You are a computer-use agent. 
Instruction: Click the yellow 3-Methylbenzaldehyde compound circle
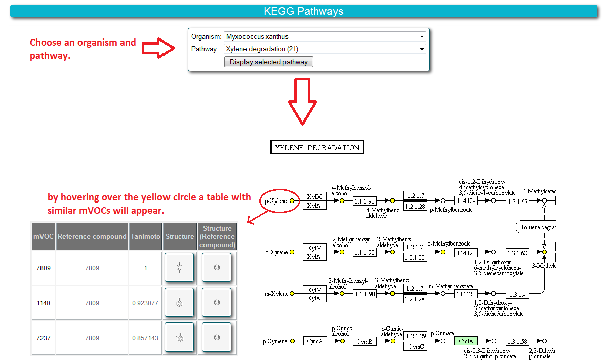[x=392, y=294]
